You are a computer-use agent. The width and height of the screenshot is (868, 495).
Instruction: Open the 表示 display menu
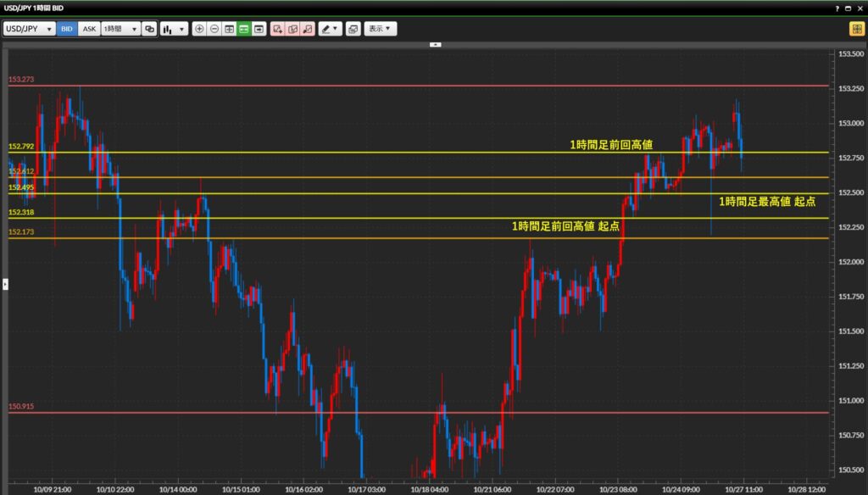click(380, 29)
